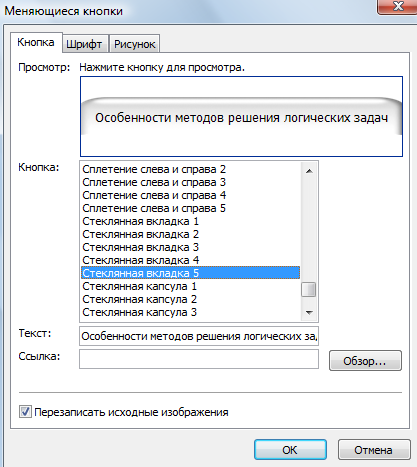Click the scrollbar thumb in button list
Viewport: 417px width, 467px height.
click(x=309, y=289)
